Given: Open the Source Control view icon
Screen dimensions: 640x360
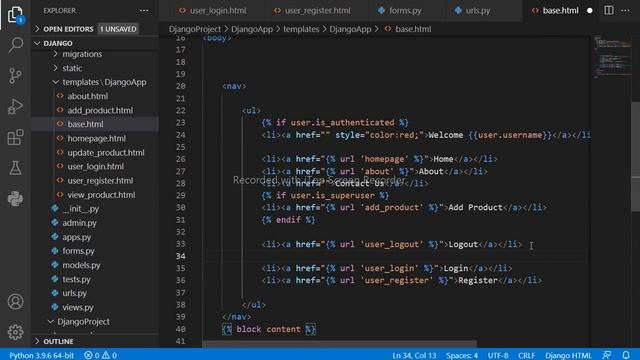Looking at the screenshot, I should [x=16, y=76].
